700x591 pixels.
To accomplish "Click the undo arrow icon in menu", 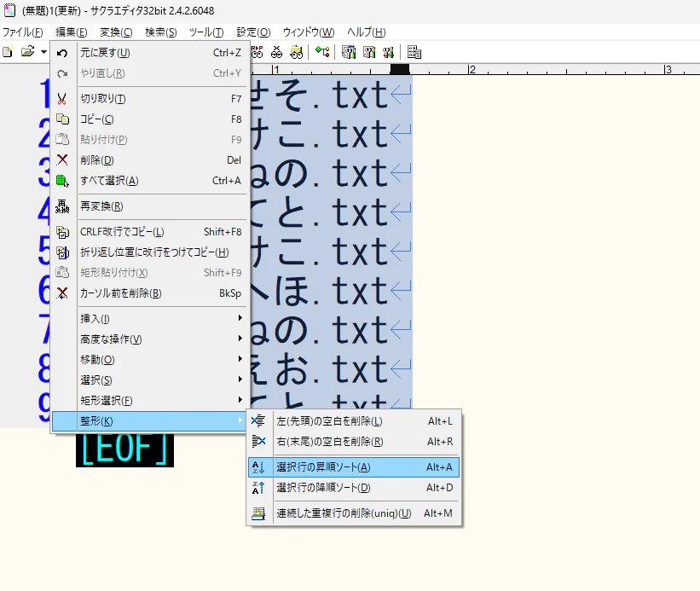I will tap(62, 53).
